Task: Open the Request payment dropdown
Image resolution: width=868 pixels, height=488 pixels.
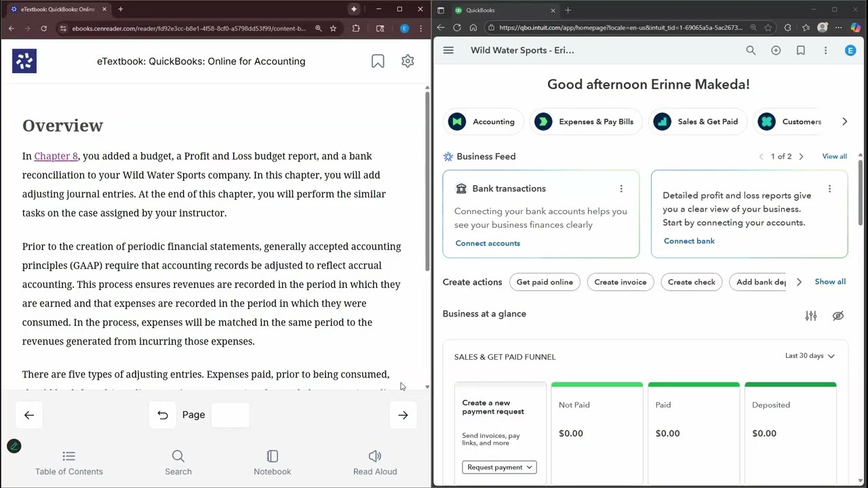Action: pos(499,467)
